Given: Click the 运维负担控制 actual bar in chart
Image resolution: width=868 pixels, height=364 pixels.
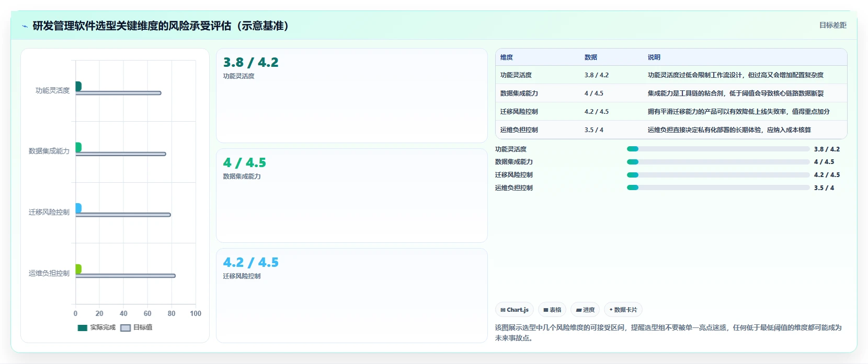Looking at the screenshot, I should (x=78, y=269).
